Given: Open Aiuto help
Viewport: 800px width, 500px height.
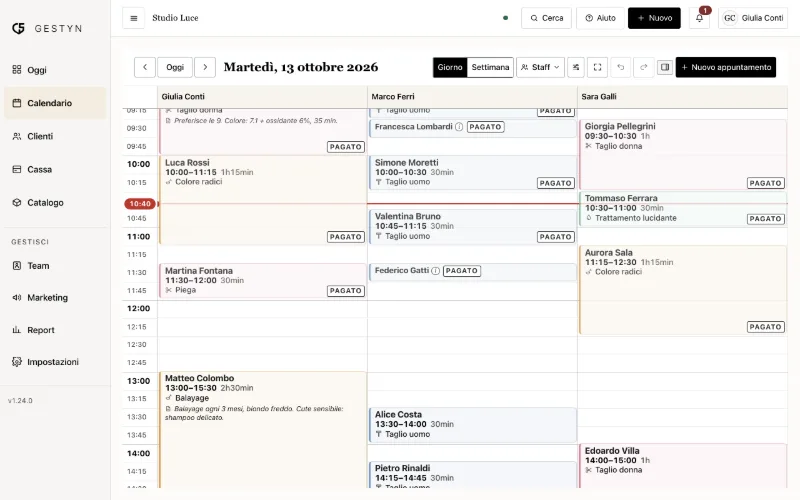Looking at the screenshot, I should pyautogui.click(x=600, y=18).
